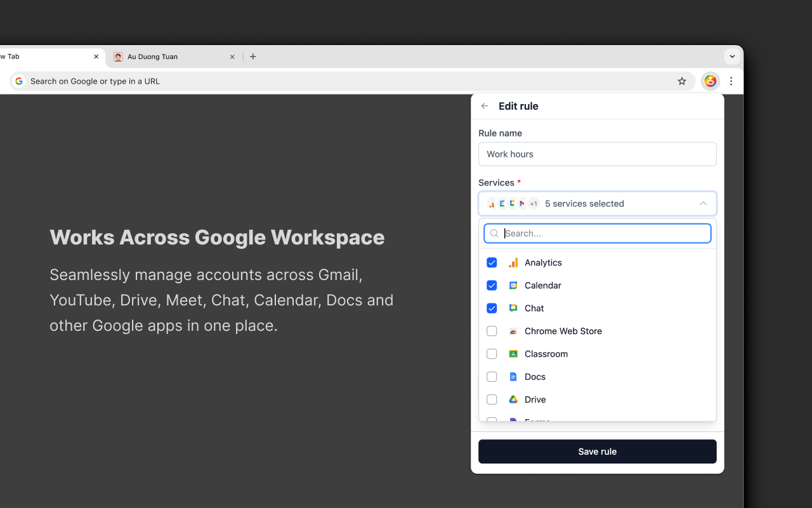
Task: Click the Chrome Web Store icon
Action: [x=513, y=331]
